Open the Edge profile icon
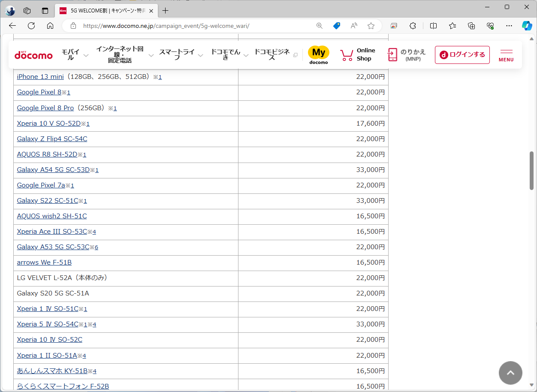Viewport: 537px width, 392px height. [9, 11]
